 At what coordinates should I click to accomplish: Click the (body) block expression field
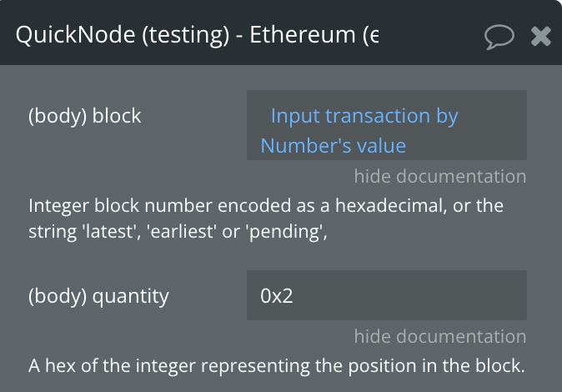tap(387, 125)
